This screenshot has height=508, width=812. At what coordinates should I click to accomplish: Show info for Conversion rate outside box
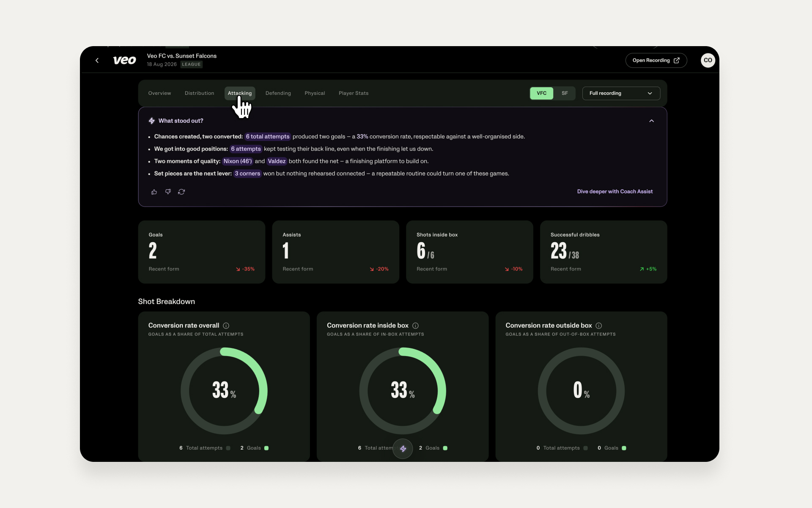click(x=599, y=326)
